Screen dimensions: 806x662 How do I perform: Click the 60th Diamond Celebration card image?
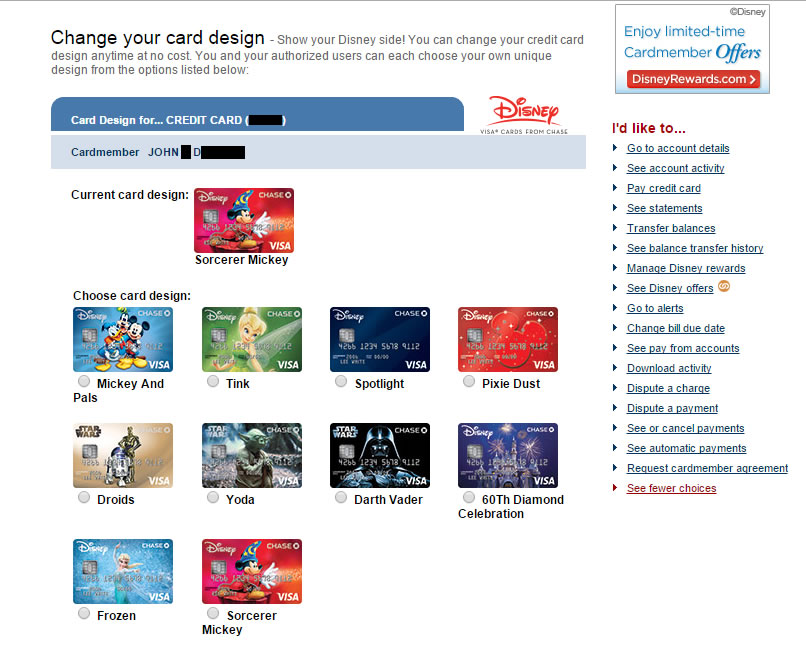(x=508, y=455)
